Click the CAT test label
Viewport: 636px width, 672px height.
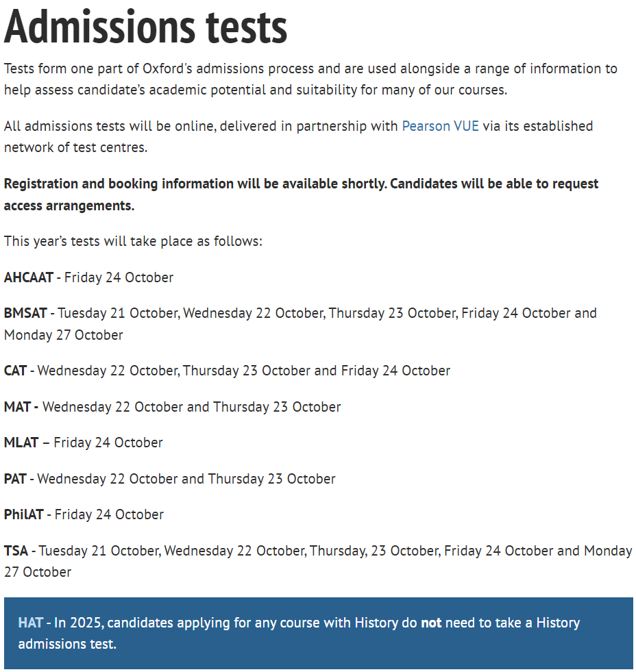pyautogui.click(x=16, y=371)
